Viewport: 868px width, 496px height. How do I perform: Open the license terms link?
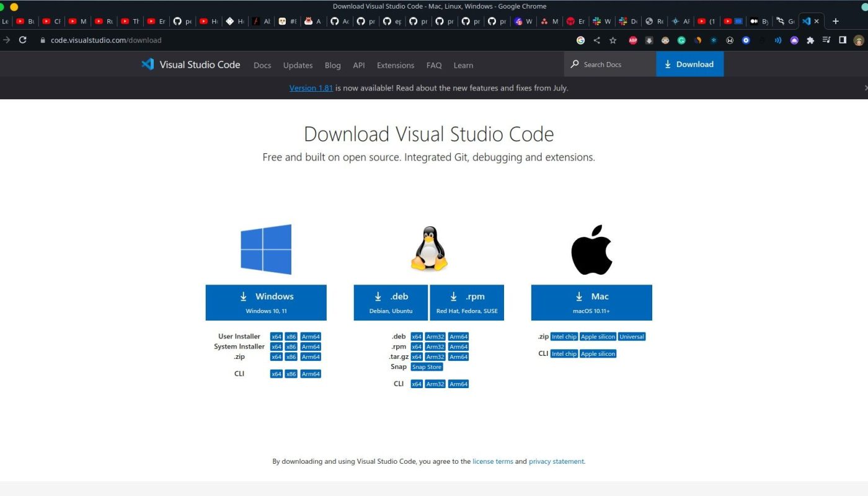[493, 461]
